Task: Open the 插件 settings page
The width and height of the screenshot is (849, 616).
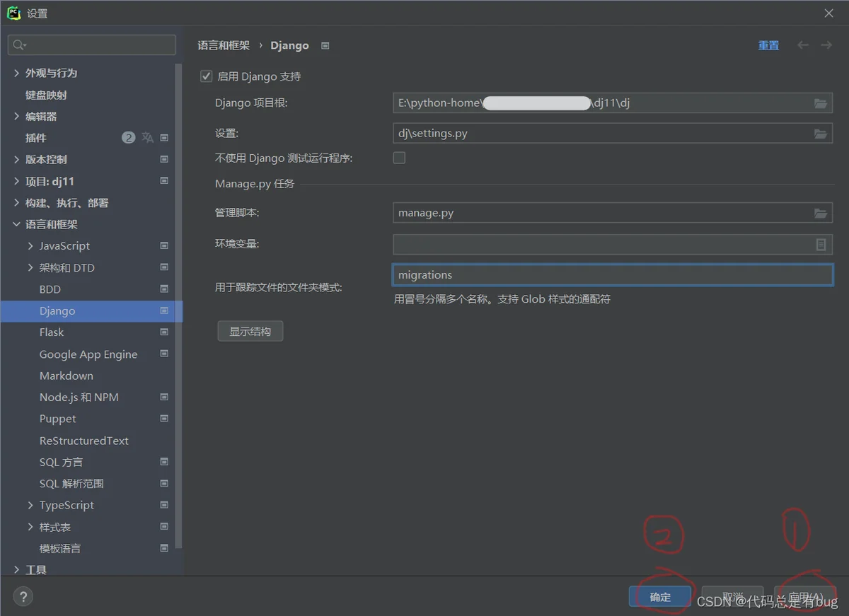Action: tap(36, 138)
